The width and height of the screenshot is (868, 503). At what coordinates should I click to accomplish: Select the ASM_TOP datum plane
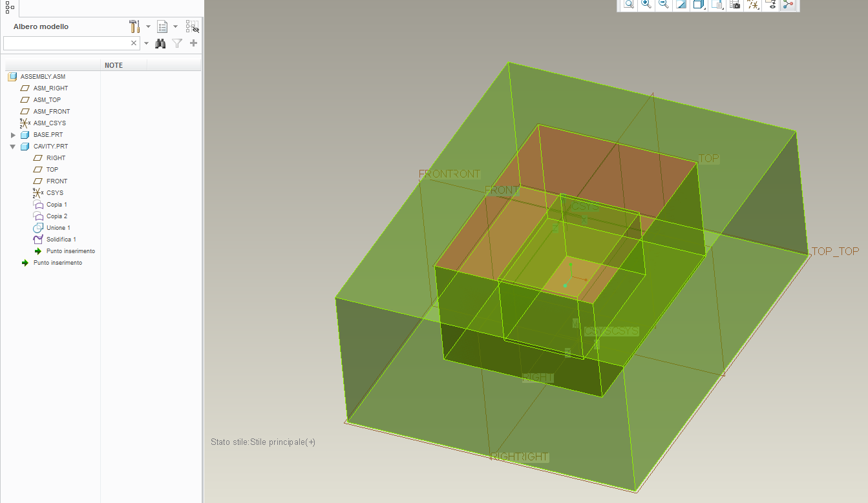[47, 100]
